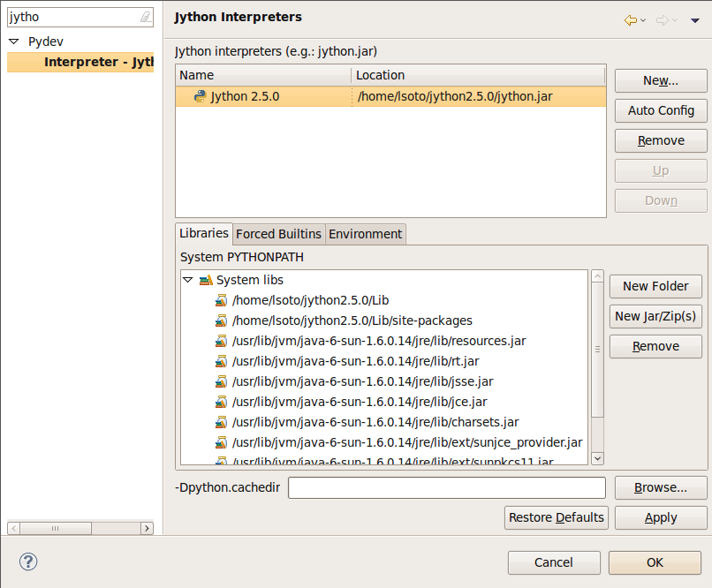712x588 pixels.
Task: Open the preferences view menu dropdown
Action: click(697, 19)
